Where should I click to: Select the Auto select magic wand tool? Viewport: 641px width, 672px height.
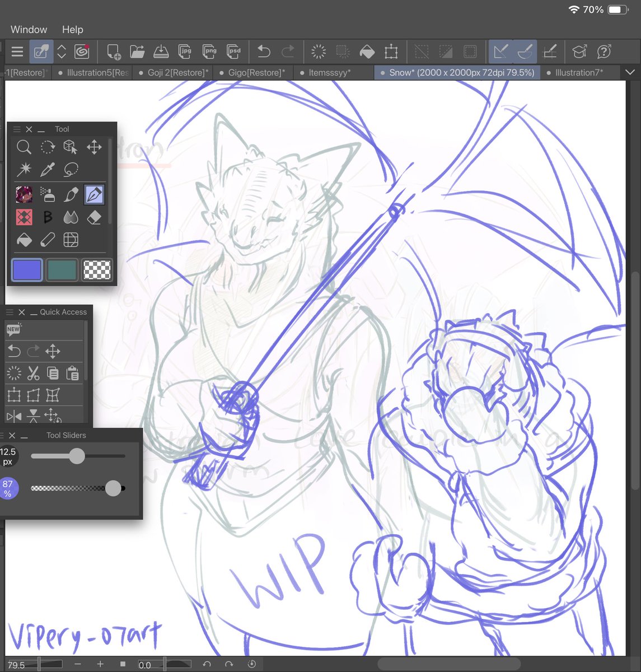coord(24,169)
